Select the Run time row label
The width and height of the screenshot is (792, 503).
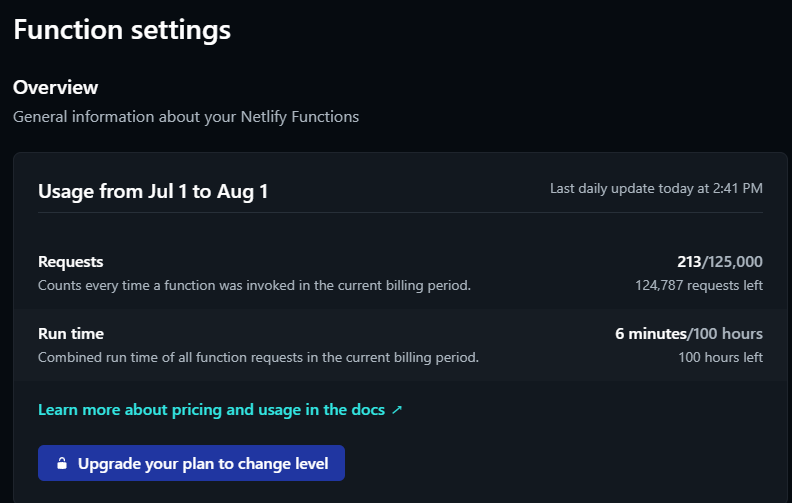pyautogui.click(x=71, y=334)
